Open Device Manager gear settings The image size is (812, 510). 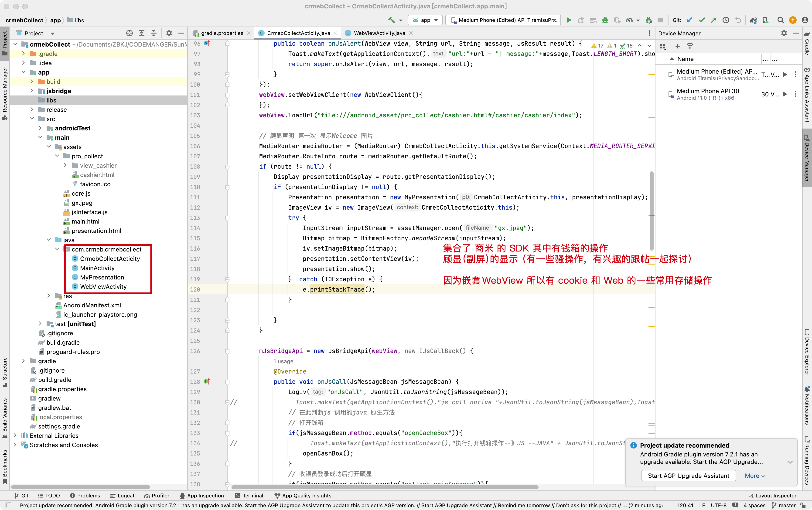(x=784, y=33)
